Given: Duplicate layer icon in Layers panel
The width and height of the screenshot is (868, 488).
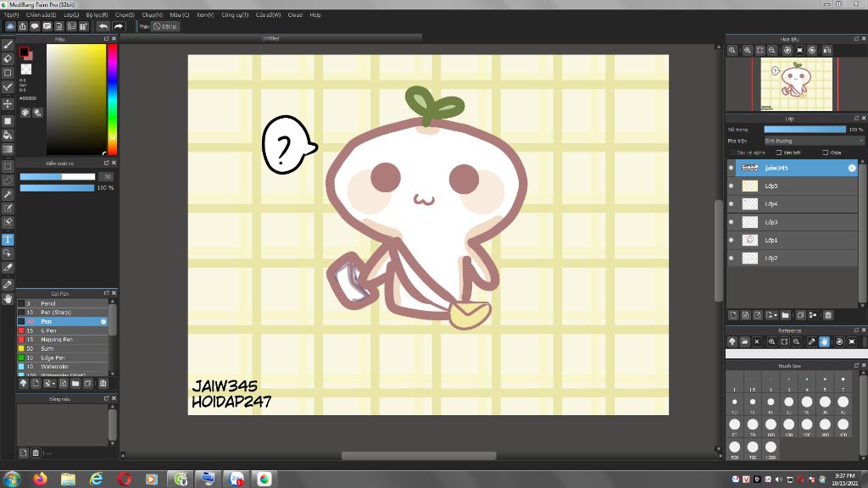Looking at the screenshot, I should coord(800,315).
